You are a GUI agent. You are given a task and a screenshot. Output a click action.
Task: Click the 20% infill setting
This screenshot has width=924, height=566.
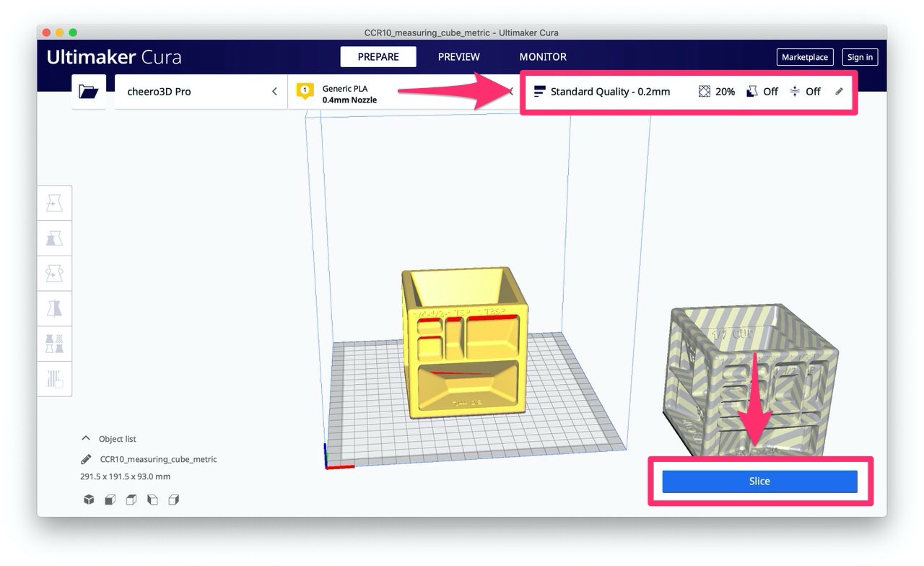717,92
